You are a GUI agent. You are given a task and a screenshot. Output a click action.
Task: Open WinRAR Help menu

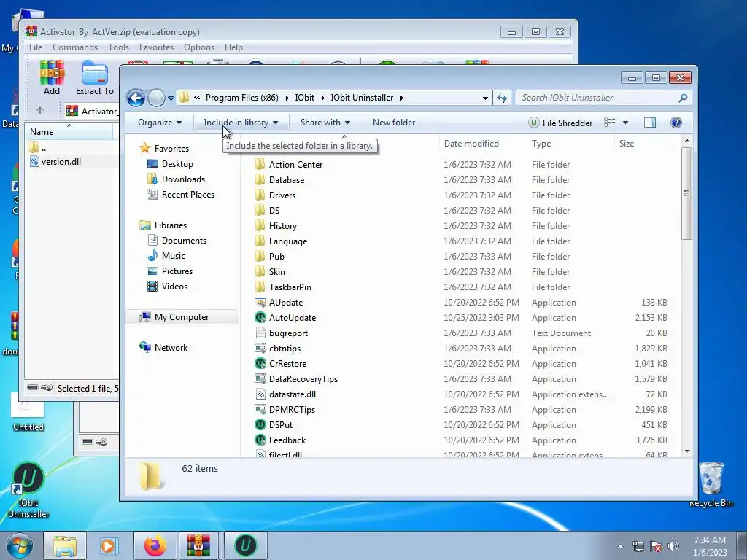click(x=233, y=47)
